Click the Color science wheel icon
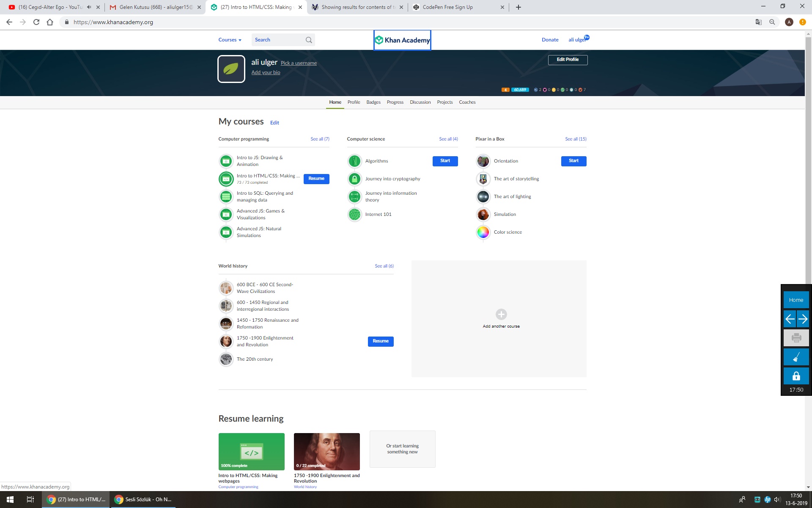The width and height of the screenshot is (812, 508). pyautogui.click(x=483, y=232)
